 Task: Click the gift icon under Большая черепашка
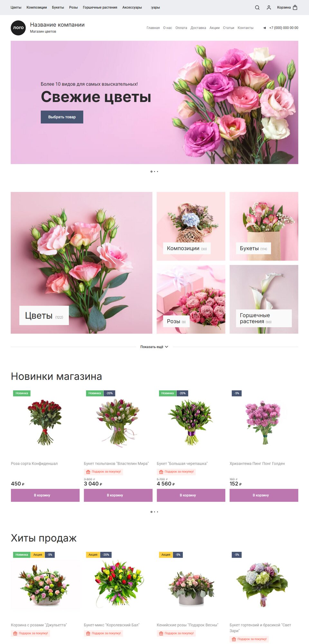(161, 472)
